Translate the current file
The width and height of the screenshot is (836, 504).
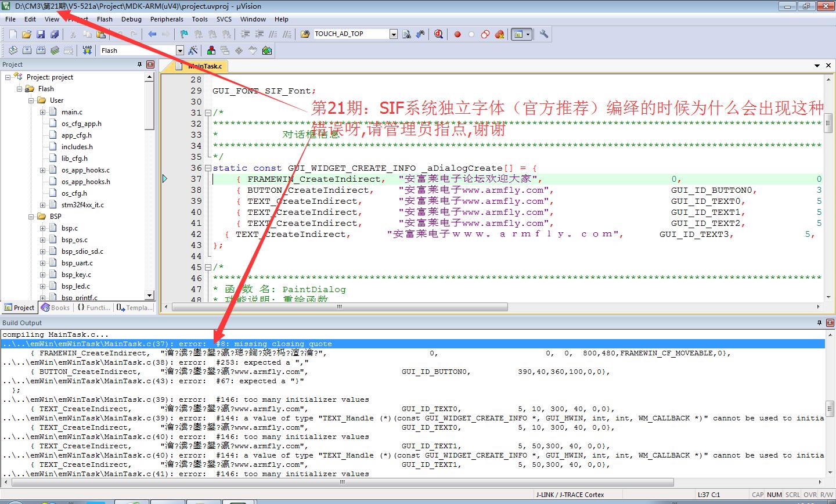(x=13, y=51)
